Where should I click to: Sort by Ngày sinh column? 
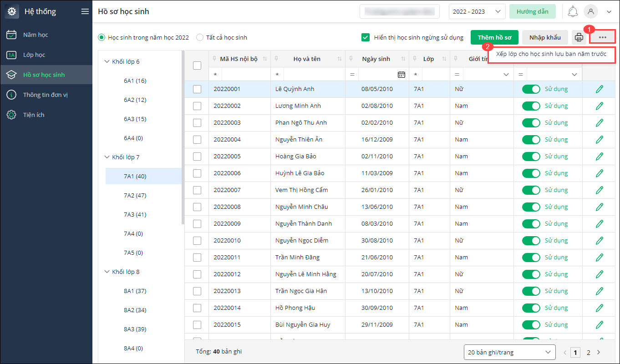pos(403,59)
